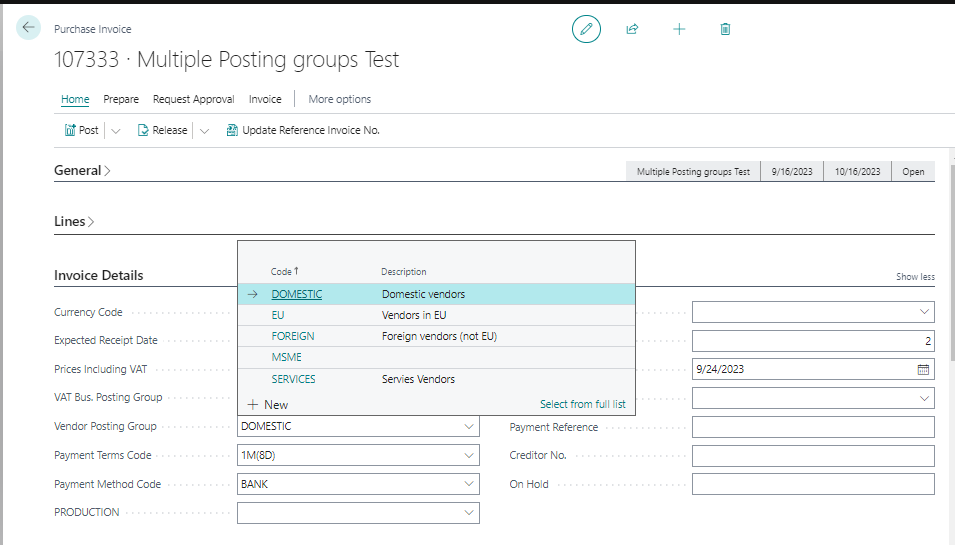Click Update Reference Invoice No.

(303, 130)
